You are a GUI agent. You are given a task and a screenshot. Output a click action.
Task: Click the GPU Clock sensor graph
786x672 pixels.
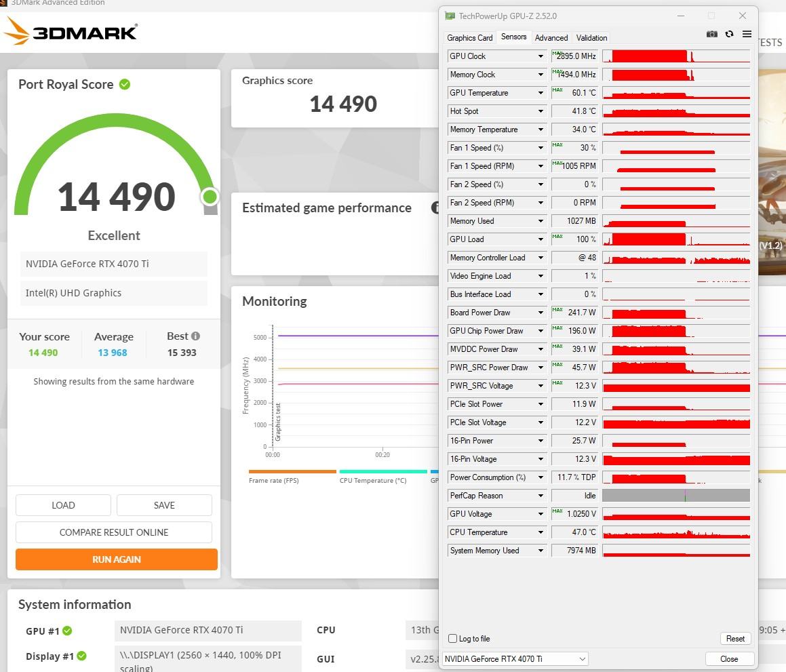[676, 56]
